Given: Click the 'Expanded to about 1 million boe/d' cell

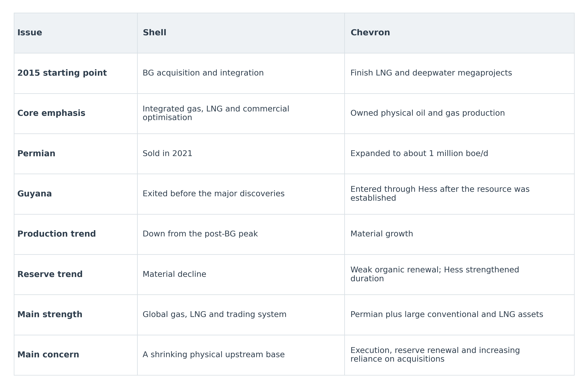Looking at the screenshot, I should click(x=459, y=154).
